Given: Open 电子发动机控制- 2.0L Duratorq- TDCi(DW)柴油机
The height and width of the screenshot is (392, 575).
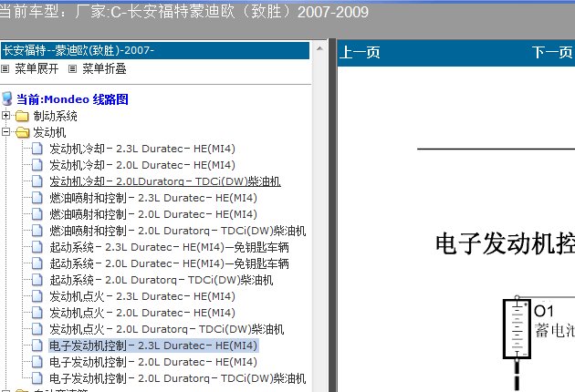Looking at the screenshot, I should pyautogui.click(x=177, y=378).
